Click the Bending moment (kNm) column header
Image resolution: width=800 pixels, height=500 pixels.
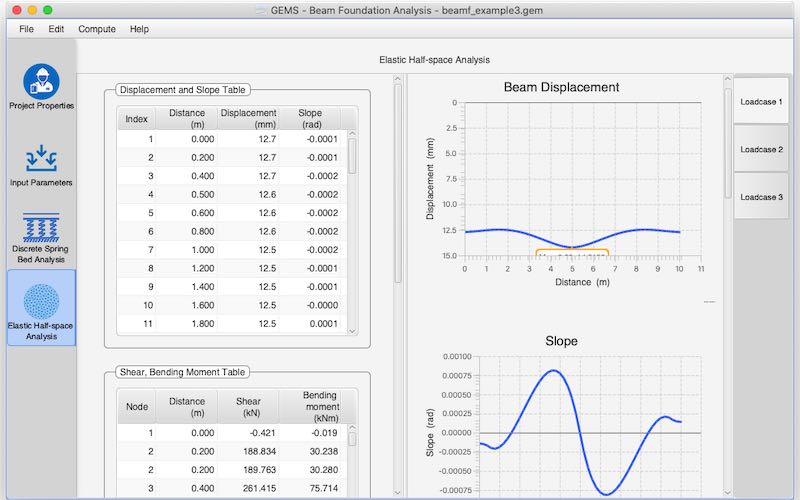pyautogui.click(x=310, y=406)
